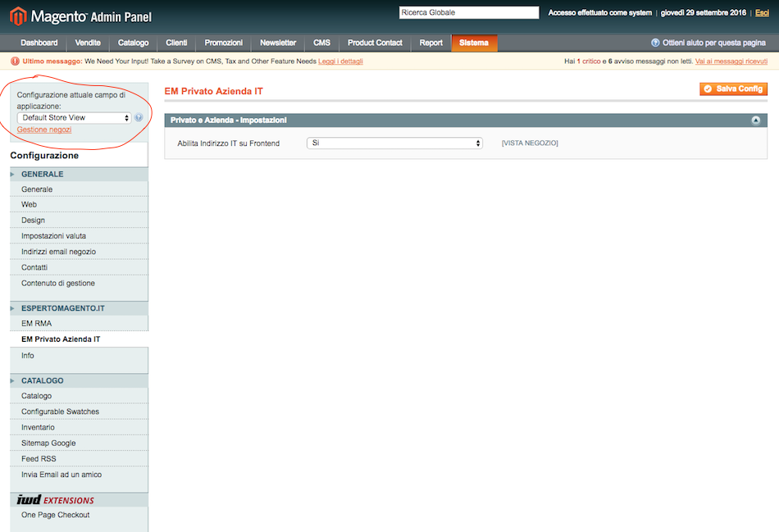Open the Abilita Indirizzo IT su Frontend dropdown
Screen dimensions: 779x532
tap(394, 143)
